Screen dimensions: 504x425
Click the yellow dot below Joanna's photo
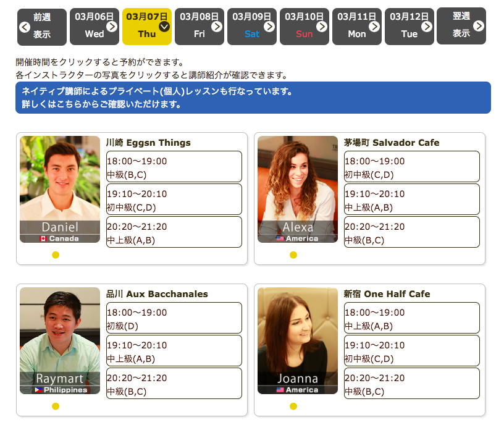[x=293, y=406]
